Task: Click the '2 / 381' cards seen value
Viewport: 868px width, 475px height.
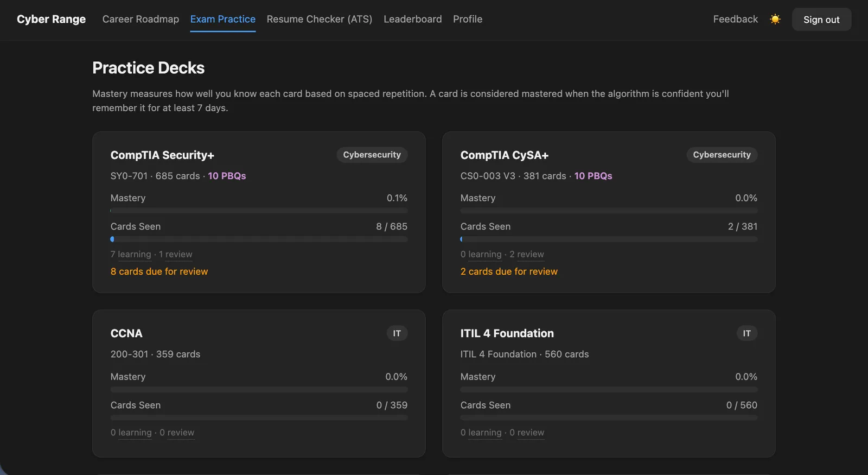Action: point(743,226)
